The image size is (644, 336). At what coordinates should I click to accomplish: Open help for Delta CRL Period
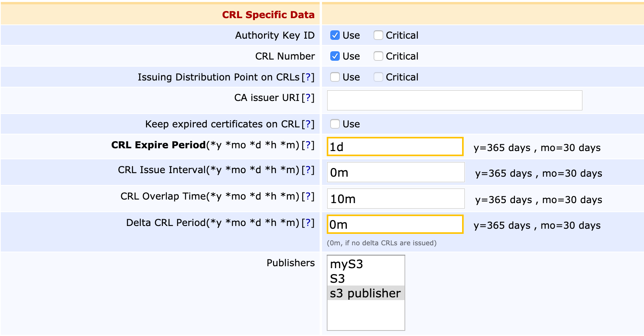click(308, 223)
